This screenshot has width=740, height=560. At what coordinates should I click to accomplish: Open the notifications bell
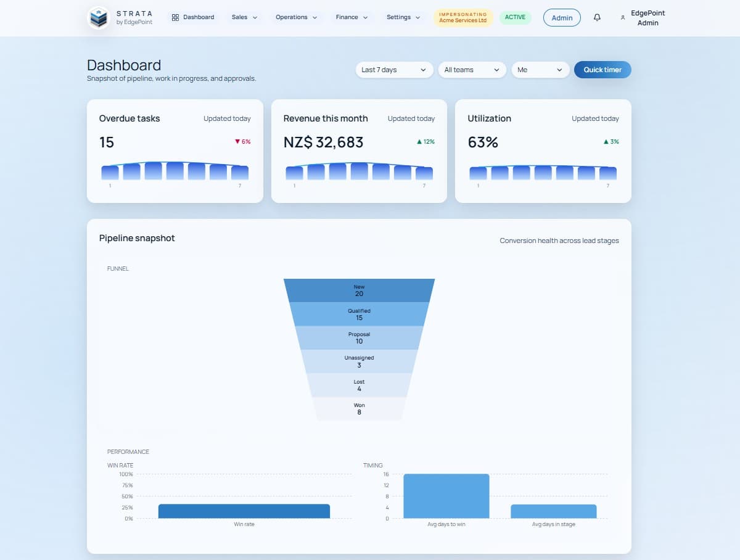596,17
